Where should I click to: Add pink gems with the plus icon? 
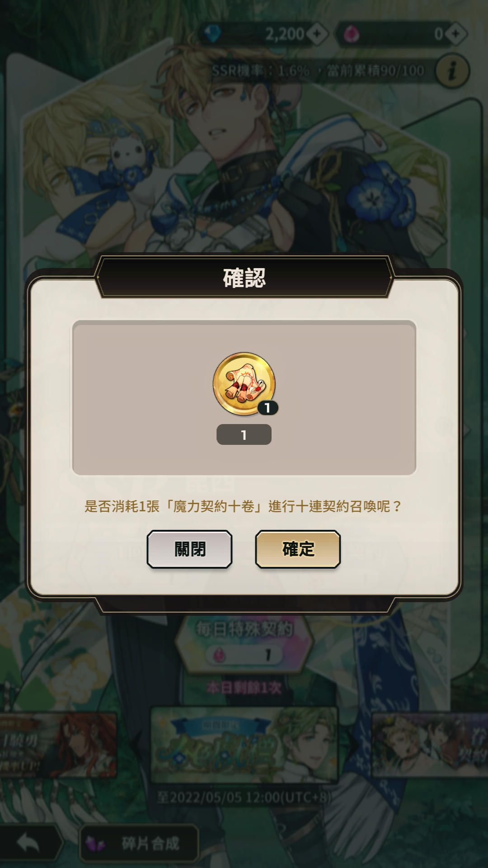[x=455, y=33]
